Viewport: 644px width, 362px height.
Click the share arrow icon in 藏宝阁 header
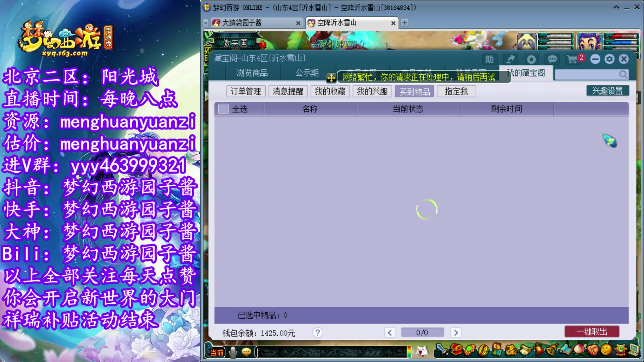click(x=511, y=59)
